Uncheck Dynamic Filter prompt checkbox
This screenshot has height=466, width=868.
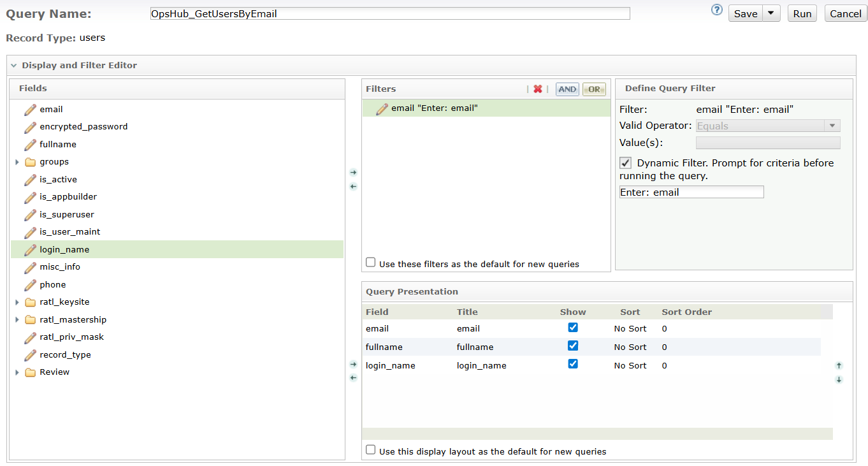click(626, 163)
